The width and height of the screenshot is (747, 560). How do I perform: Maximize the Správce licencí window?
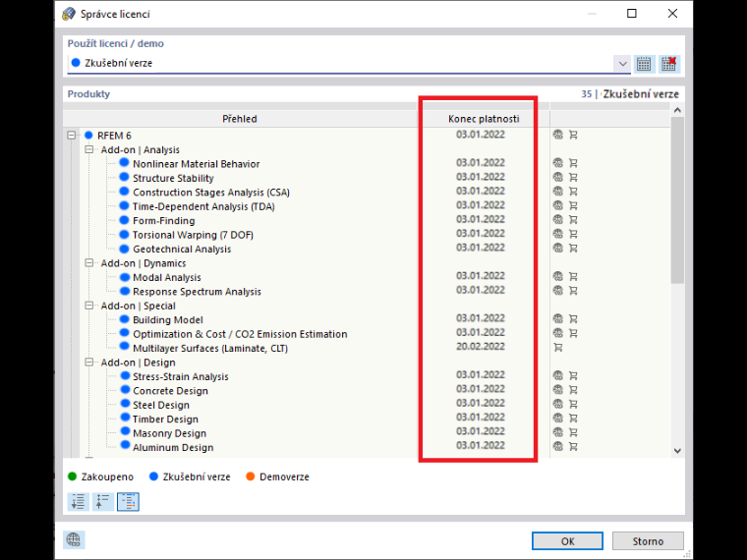[632, 14]
